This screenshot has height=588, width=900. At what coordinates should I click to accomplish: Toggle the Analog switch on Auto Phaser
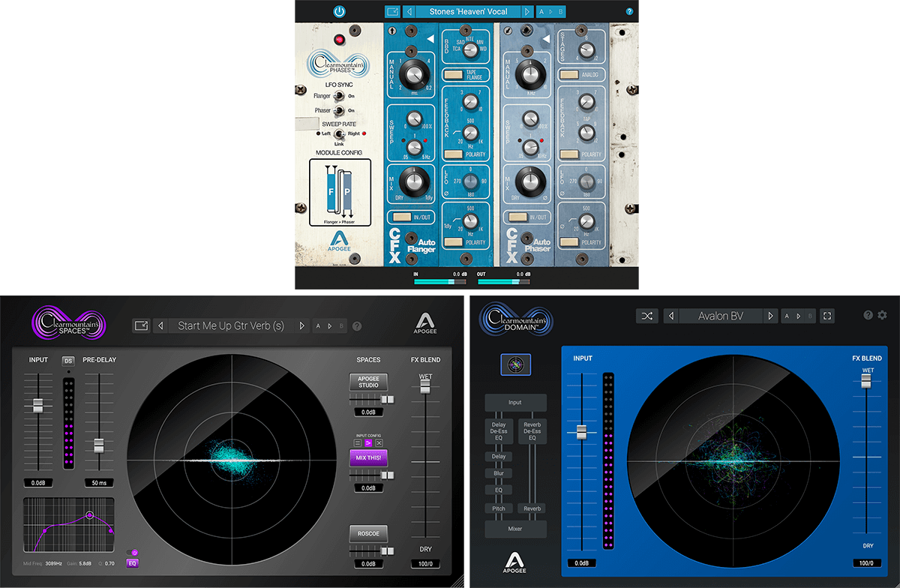pos(569,75)
